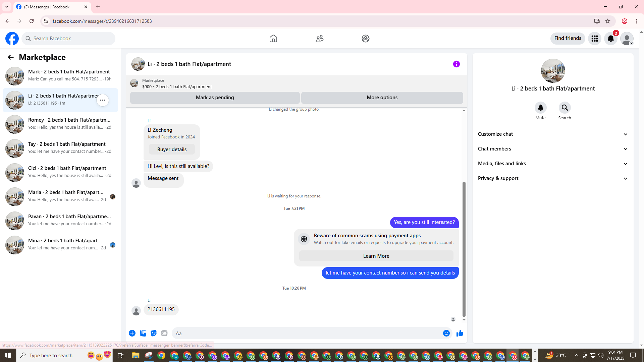
Task: Open the browser tab list dropdown
Action: [x=7, y=7]
